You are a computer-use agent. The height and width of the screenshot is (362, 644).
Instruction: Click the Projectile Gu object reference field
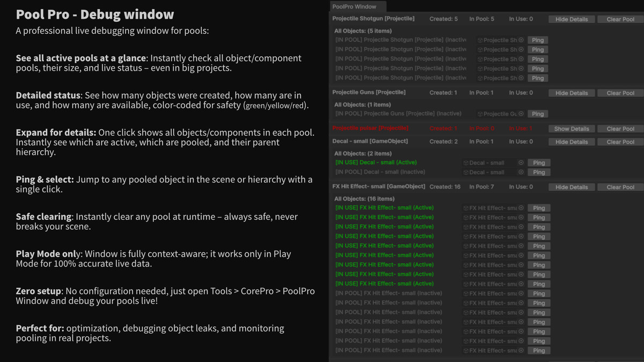(500, 114)
